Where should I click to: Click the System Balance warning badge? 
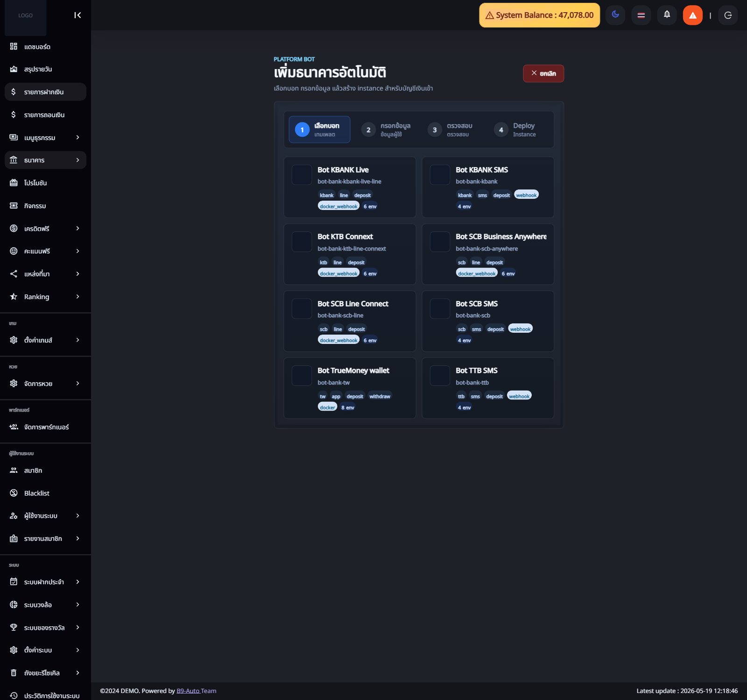point(539,15)
